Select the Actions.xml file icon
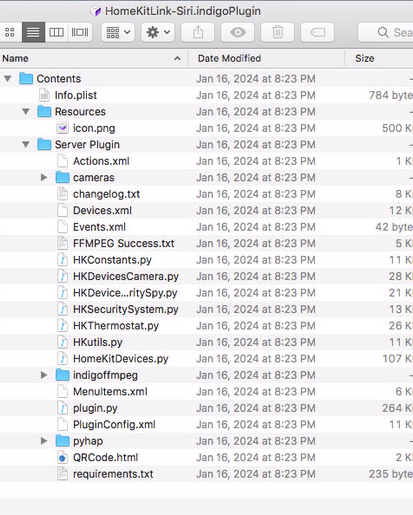This screenshot has height=515, width=413. [x=62, y=161]
